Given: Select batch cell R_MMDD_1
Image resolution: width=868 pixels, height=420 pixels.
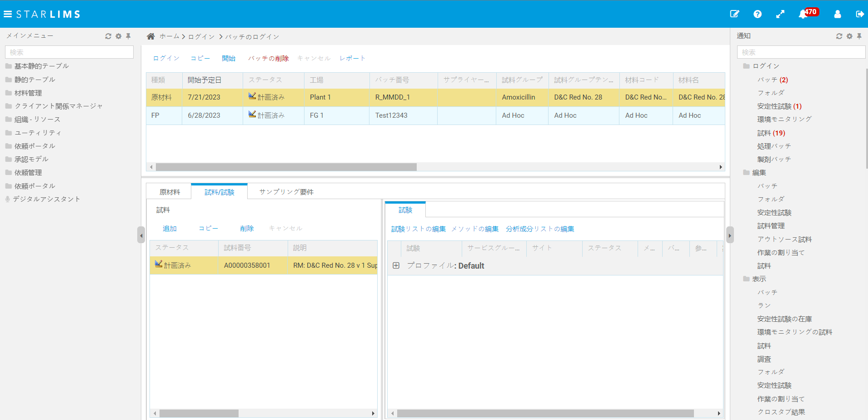Looking at the screenshot, I should [403, 97].
